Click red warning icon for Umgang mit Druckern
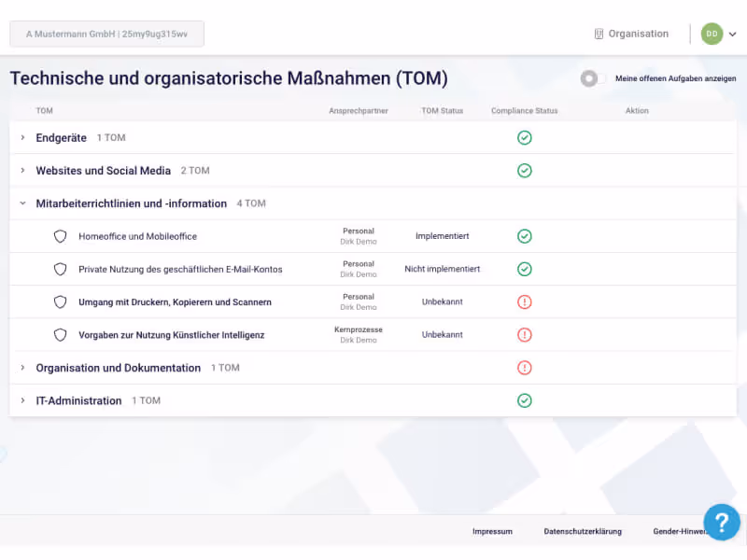 click(525, 301)
